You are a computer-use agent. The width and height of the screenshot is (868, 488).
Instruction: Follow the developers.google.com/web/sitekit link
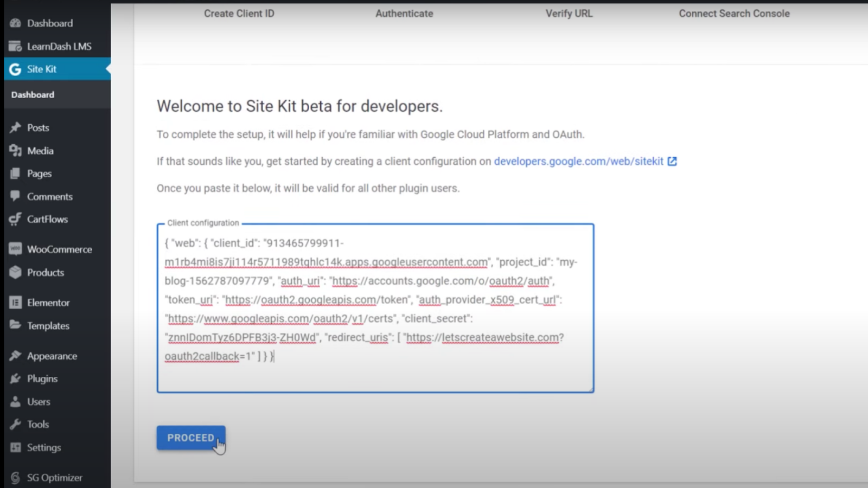coord(578,162)
